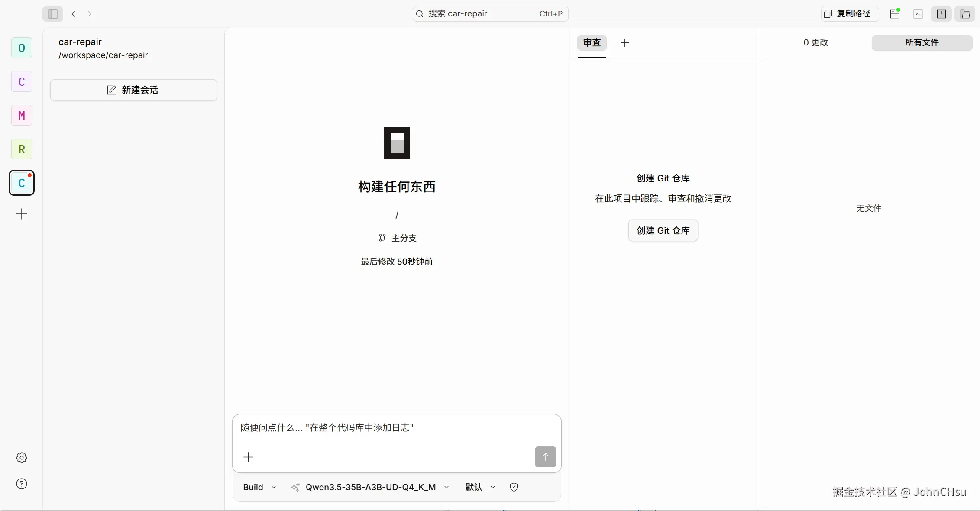Open help question mark icon
Viewport: 980px width, 511px height.
coord(22,484)
